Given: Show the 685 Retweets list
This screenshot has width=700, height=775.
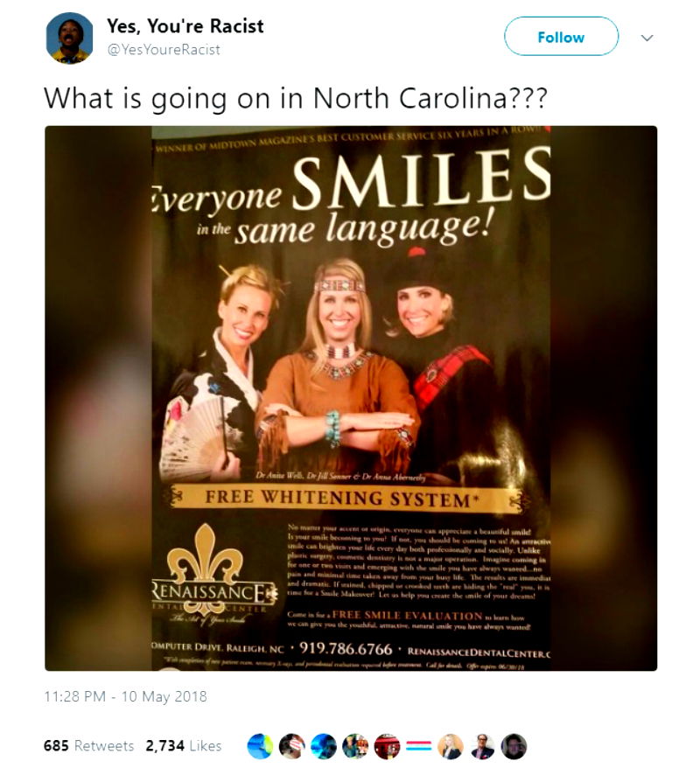Looking at the screenshot, I should (x=89, y=745).
